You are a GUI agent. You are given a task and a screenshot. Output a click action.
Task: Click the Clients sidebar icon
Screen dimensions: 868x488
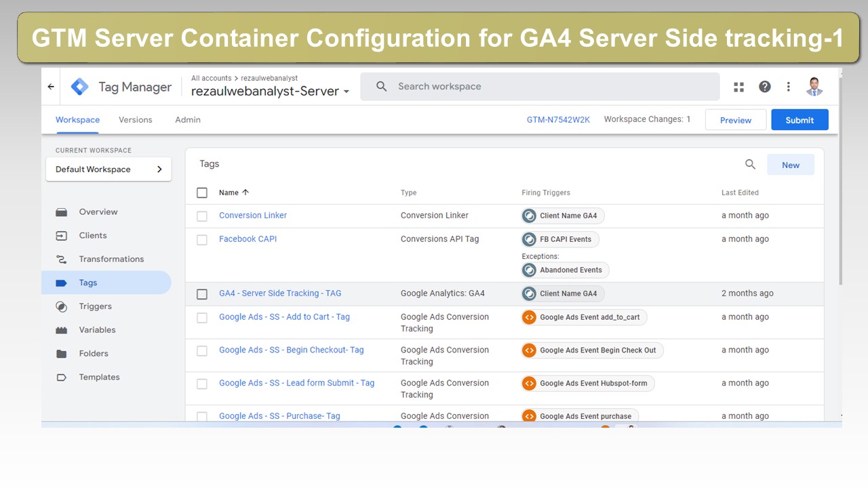coord(62,236)
